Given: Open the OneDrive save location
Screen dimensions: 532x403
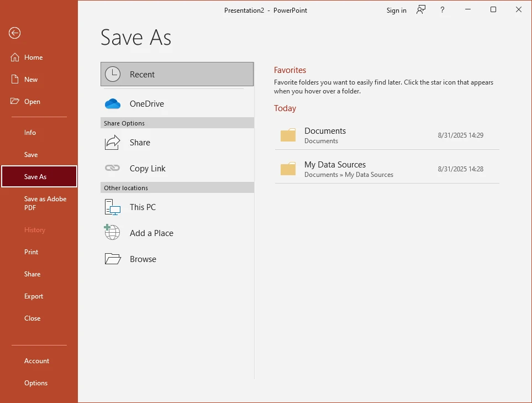Looking at the screenshot, I should coord(113,103).
